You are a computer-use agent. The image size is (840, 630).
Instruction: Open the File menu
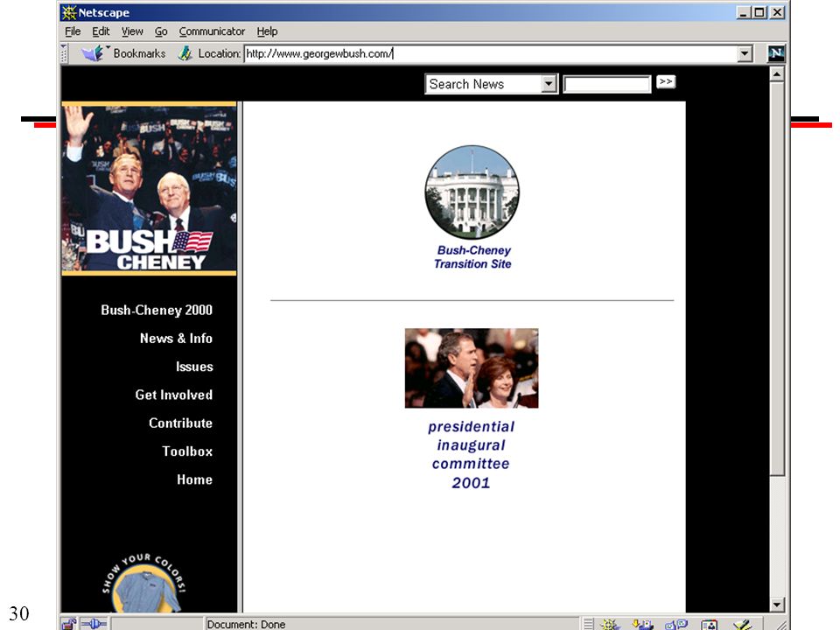(x=73, y=31)
